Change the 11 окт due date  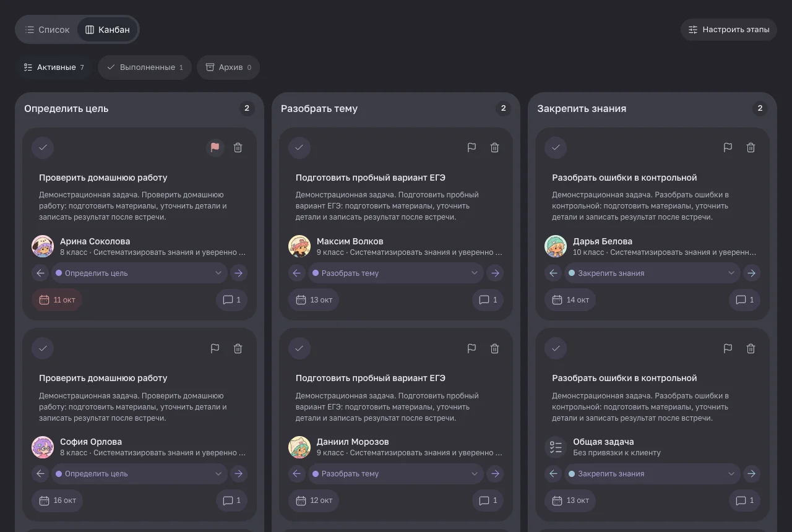[x=57, y=300]
